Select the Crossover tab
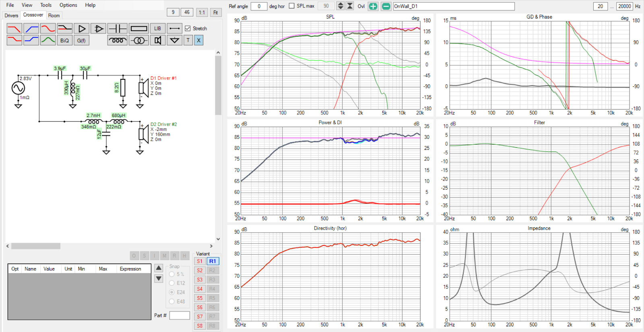Screen dimensions: 644x332 coord(33,15)
